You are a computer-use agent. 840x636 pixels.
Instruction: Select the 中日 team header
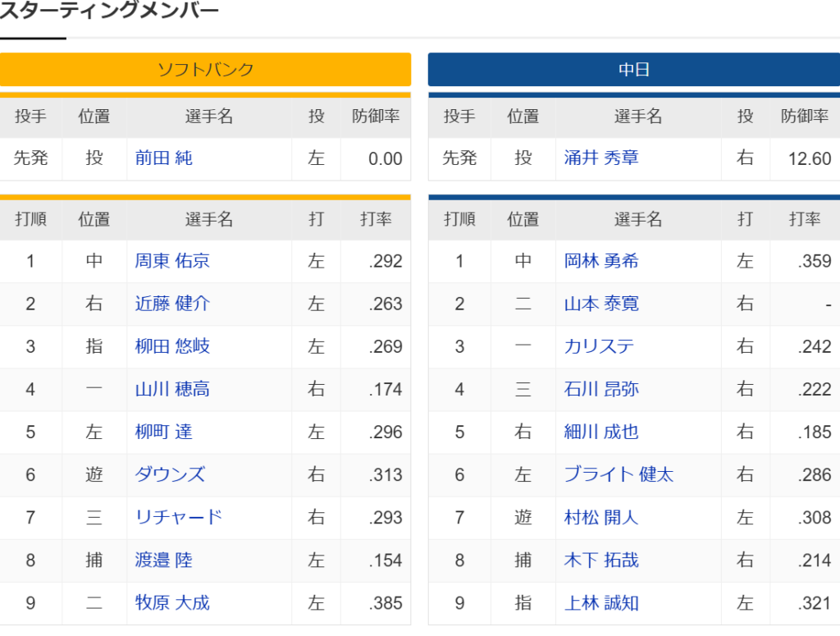pyautogui.click(x=634, y=69)
